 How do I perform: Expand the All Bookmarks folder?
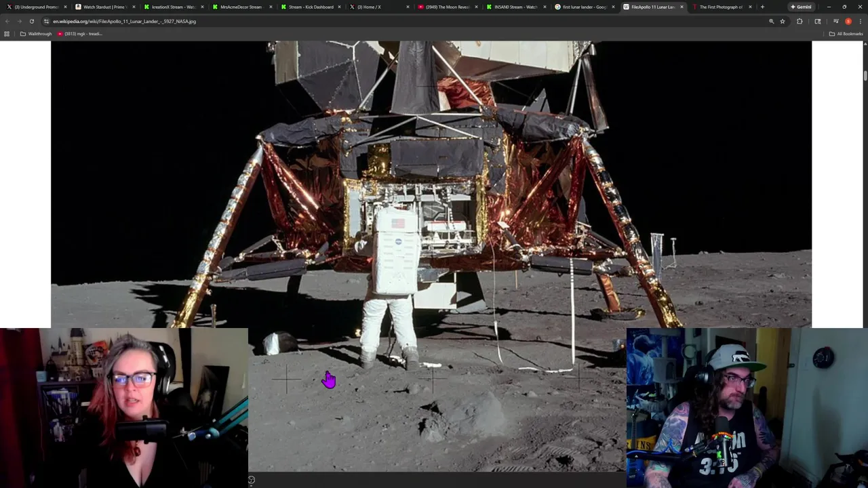846,34
